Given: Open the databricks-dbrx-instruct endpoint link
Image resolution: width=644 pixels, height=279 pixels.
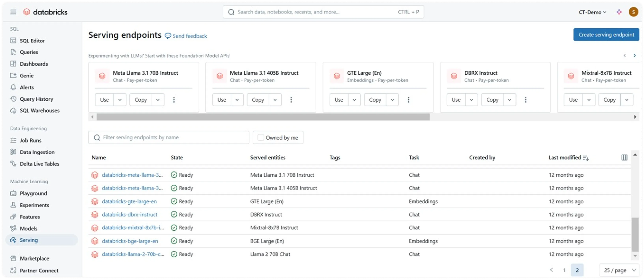Looking at the screenshot, I should 130,215.
